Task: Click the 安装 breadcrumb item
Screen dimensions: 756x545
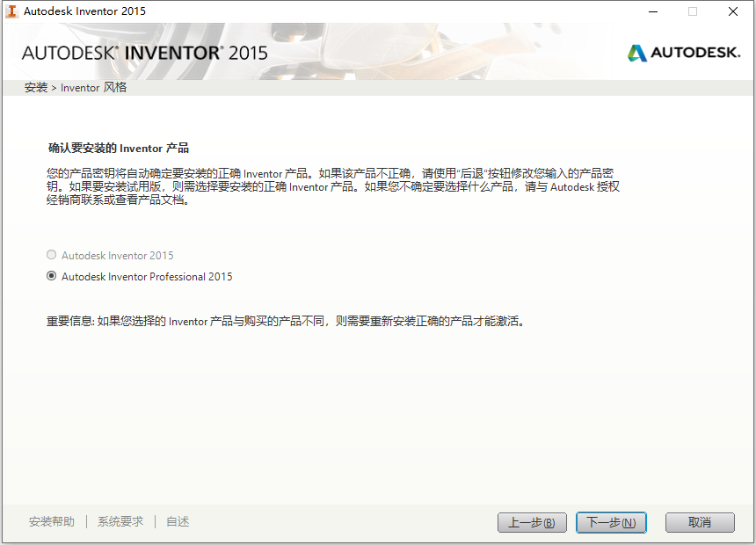Action: [x=36, y=87]
